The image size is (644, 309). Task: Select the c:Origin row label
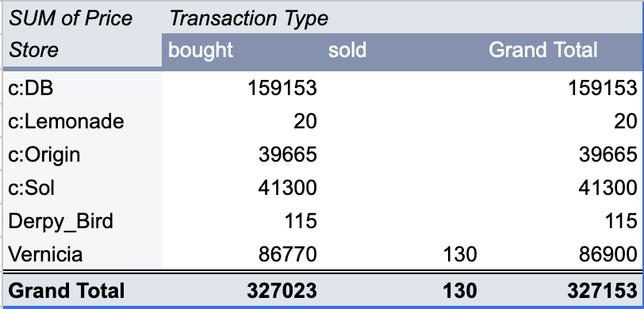coord(44,155)
